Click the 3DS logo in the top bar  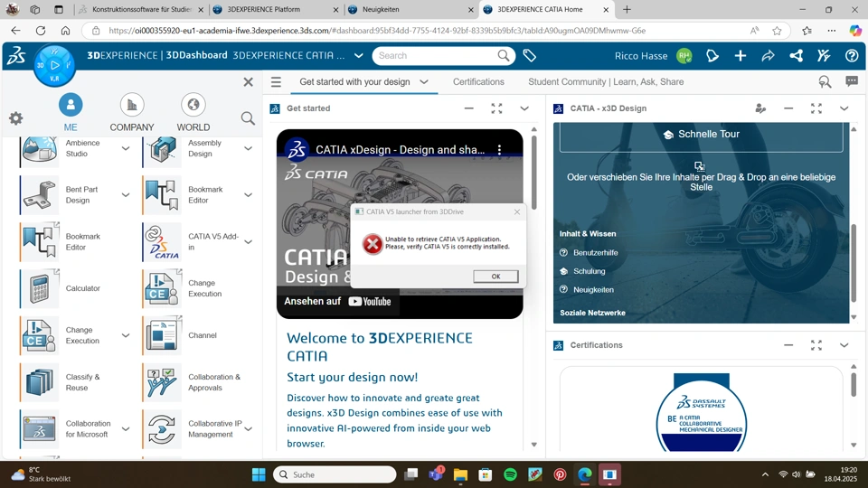pos(16,55)
